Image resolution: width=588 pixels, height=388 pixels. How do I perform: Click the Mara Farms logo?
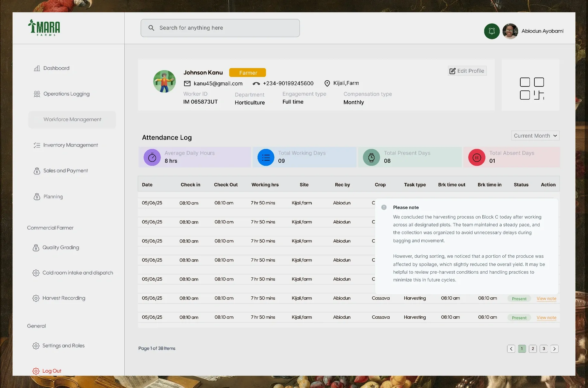[x=44, y=28]
